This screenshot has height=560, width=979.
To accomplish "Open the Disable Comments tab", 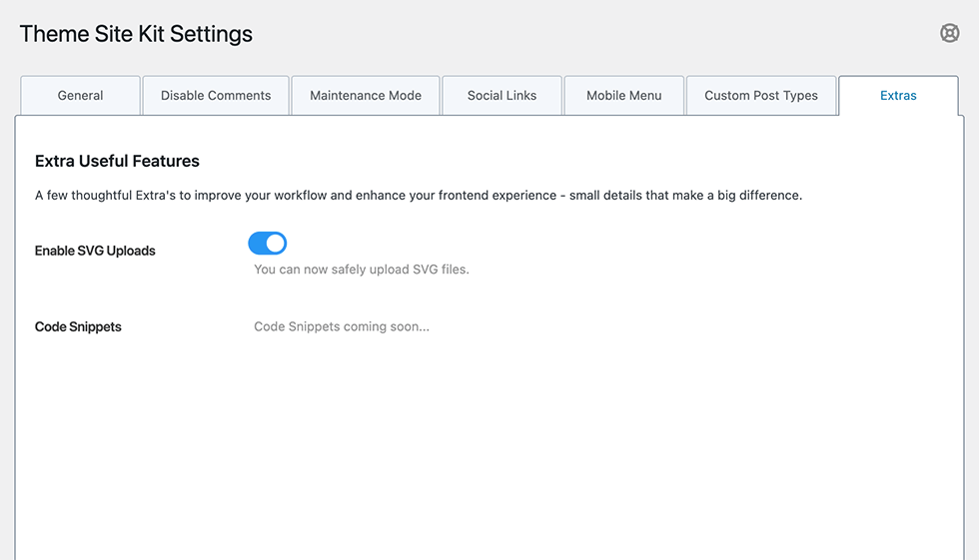I will 216,96.
